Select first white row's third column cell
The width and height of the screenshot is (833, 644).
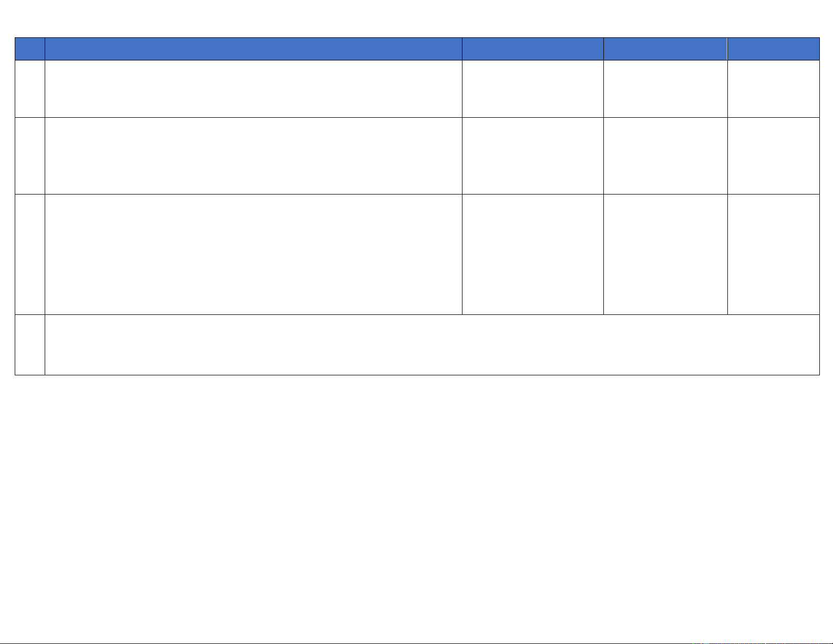tap(532, 88)
